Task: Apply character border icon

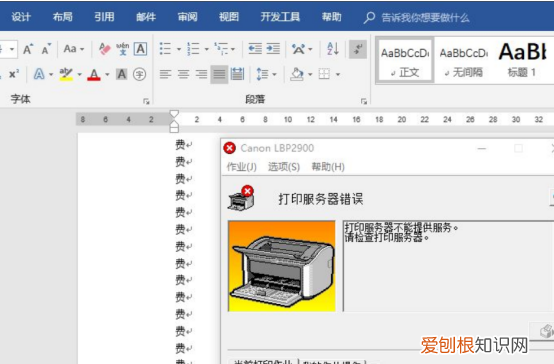Action: [x=140, y=49]
